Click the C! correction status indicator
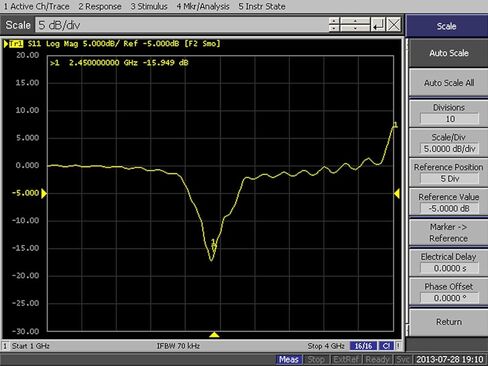Viewport: 488px width, 366px height. click(x=386, y=346)
